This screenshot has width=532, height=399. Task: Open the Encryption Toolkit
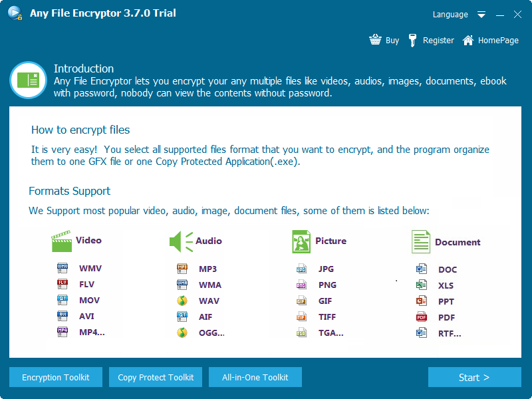point(56,377)
